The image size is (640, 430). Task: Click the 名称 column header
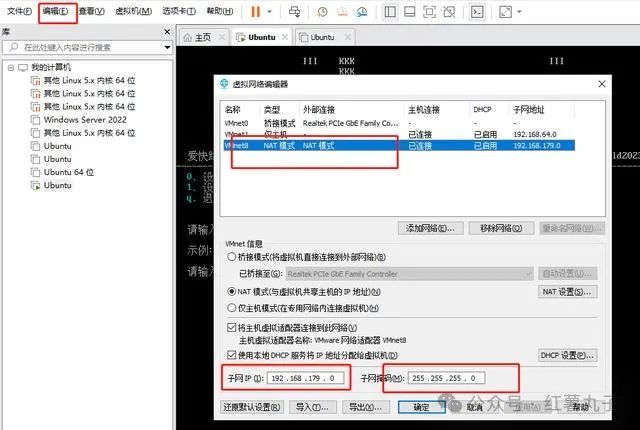pos(233,110)
